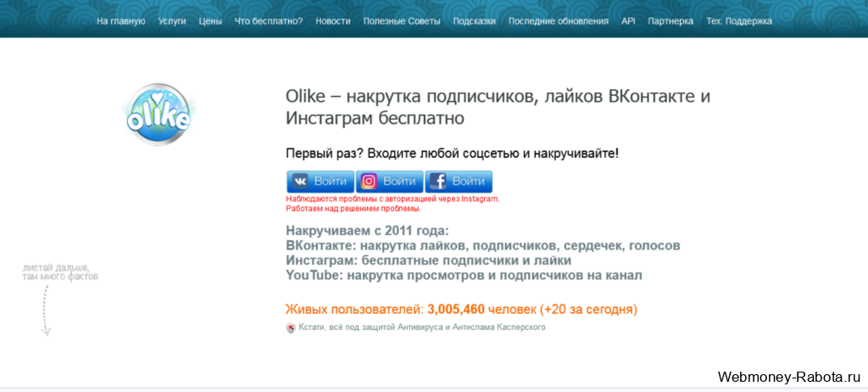The height and width of the screenshot is (392, 868).
Task: Log in with the VK button
Action: pyautogui.click(x=320, y=182)
